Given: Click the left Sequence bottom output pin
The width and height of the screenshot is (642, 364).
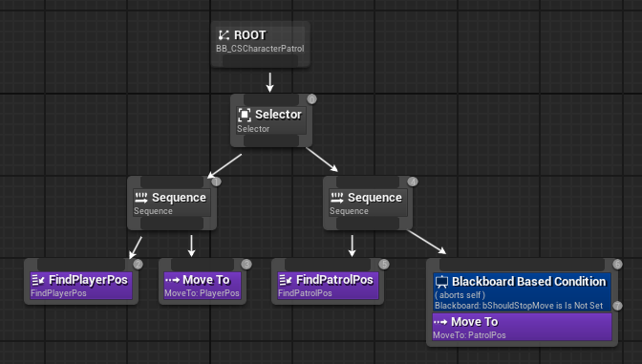Looking at the screenshot, I should 172,224.
